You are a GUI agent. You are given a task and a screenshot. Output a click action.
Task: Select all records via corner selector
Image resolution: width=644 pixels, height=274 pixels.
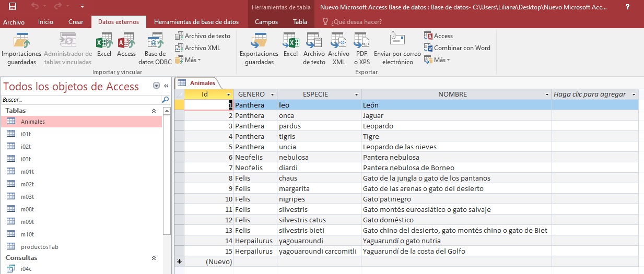[179, 94]
